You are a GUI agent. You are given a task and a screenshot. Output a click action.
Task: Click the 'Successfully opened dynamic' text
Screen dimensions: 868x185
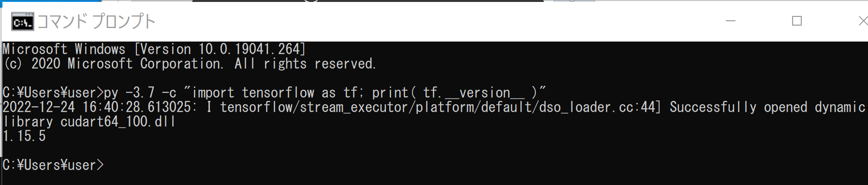(767, 107)
